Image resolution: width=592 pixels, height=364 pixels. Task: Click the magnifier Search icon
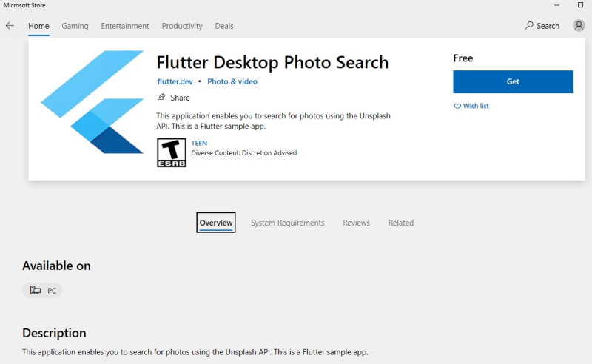(529, 25)
